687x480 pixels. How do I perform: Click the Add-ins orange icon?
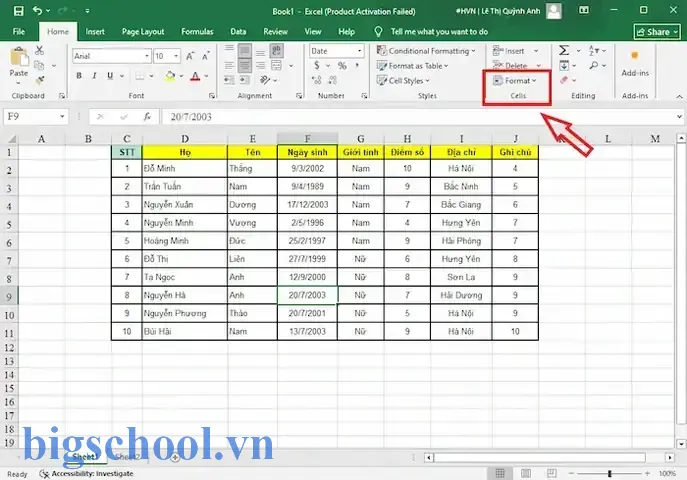tap(634, 56)
